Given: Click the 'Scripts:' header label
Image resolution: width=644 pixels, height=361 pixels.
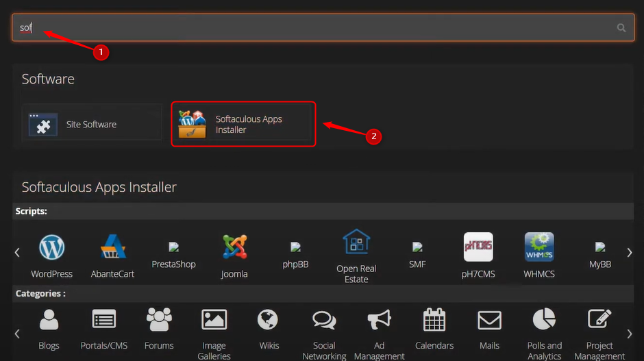Looking at the screenshot, I should pyautogui.click(x=32, y=211).
